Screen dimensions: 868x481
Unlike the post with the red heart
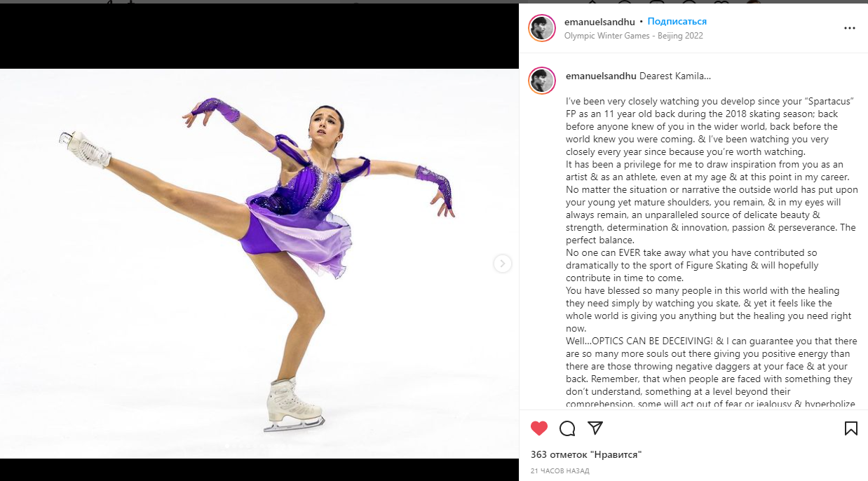[538, 428]
